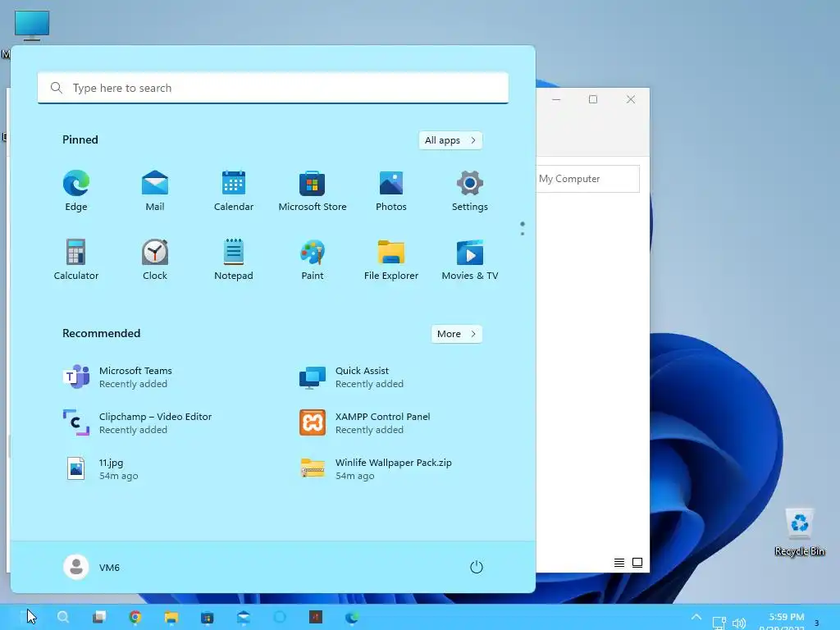Screen dimensions: 840x630
Task: Launch the Photos app
Action: click(x=391, y=190)
